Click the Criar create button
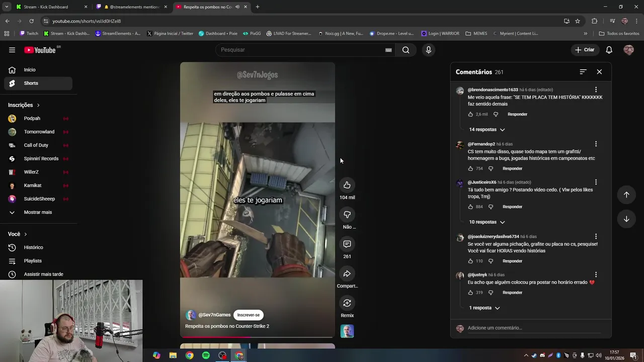The width and height of the screenshot is (644, 362). coord(585,50)
